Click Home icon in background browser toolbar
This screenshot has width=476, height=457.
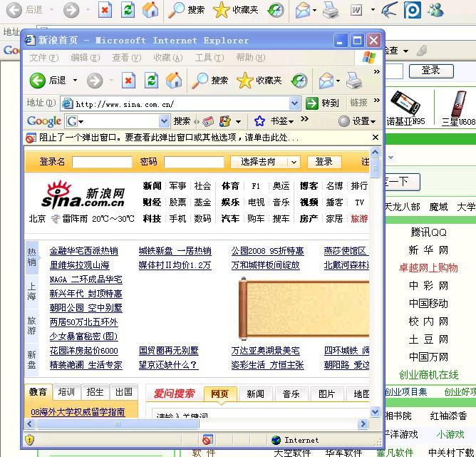150,10
